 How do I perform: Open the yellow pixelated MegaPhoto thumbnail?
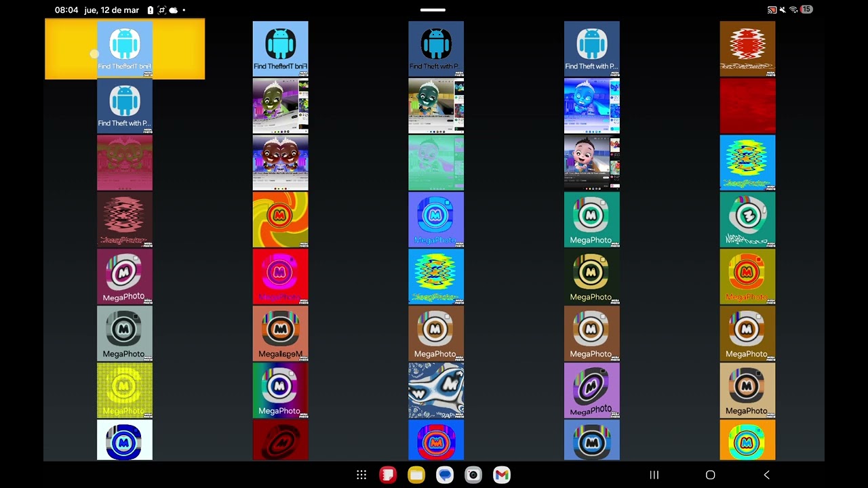125,390
